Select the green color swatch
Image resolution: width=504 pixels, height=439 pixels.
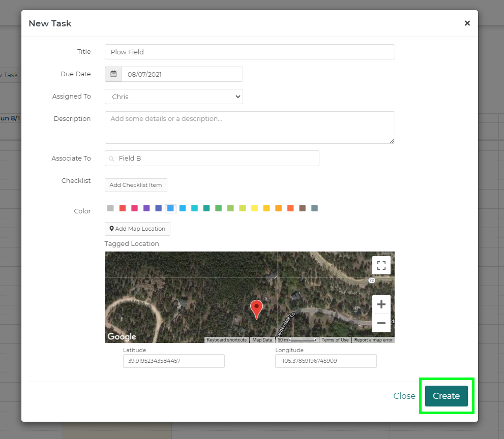[x=219, y=208]
